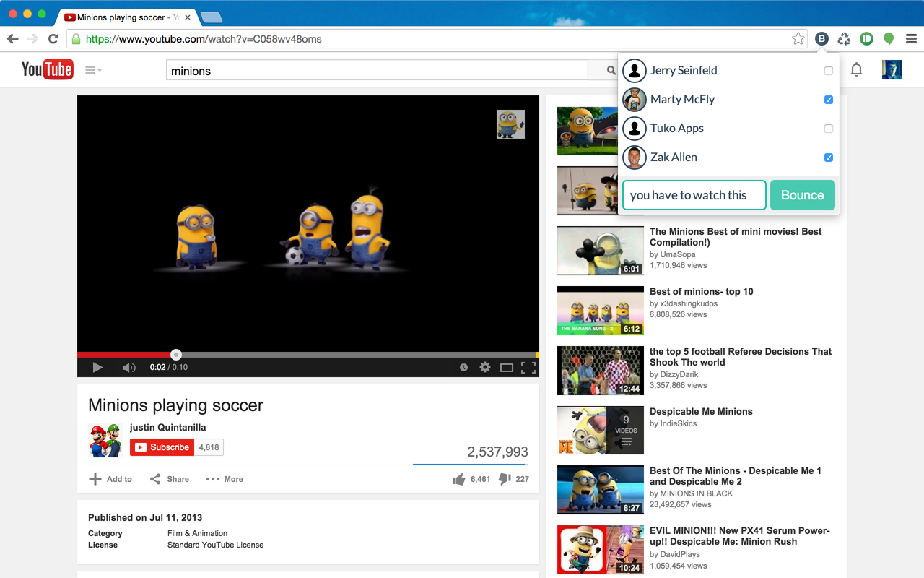This screenshot has width=924, height=578.
Task: Check the Jerry Seinfeld checkbox
Action: [x=829, y=71]
